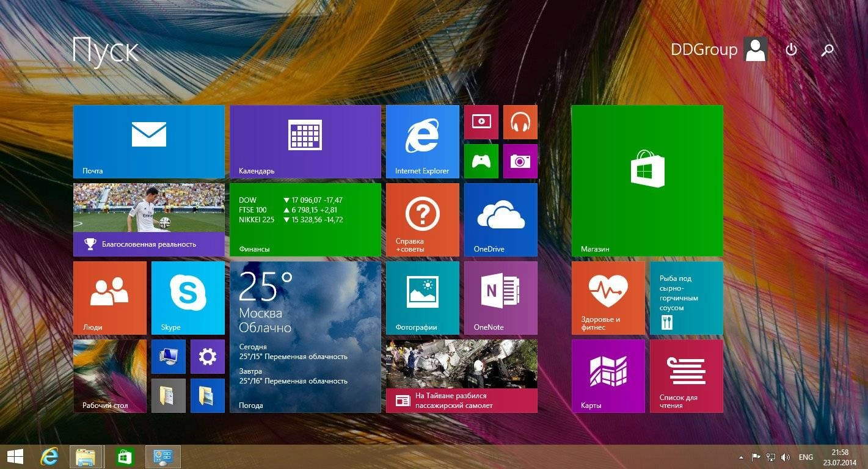Open the Internet Explorer tile
Viewport: 868px width, 469px height.
[421, 140]
